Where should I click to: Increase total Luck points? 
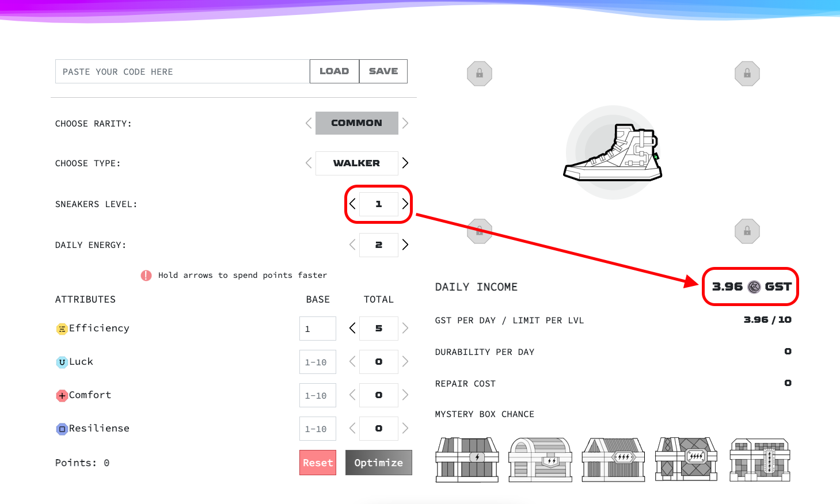(x=405, y=361)
